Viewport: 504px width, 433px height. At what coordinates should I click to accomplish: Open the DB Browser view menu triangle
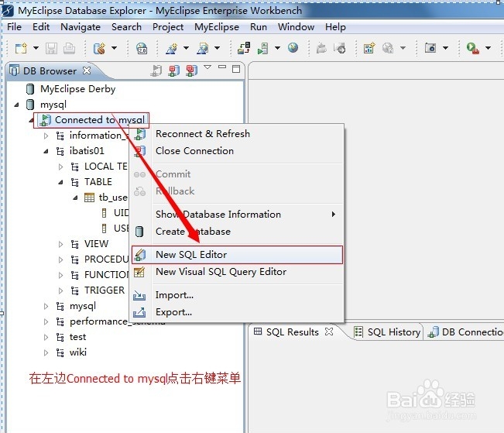207,67
